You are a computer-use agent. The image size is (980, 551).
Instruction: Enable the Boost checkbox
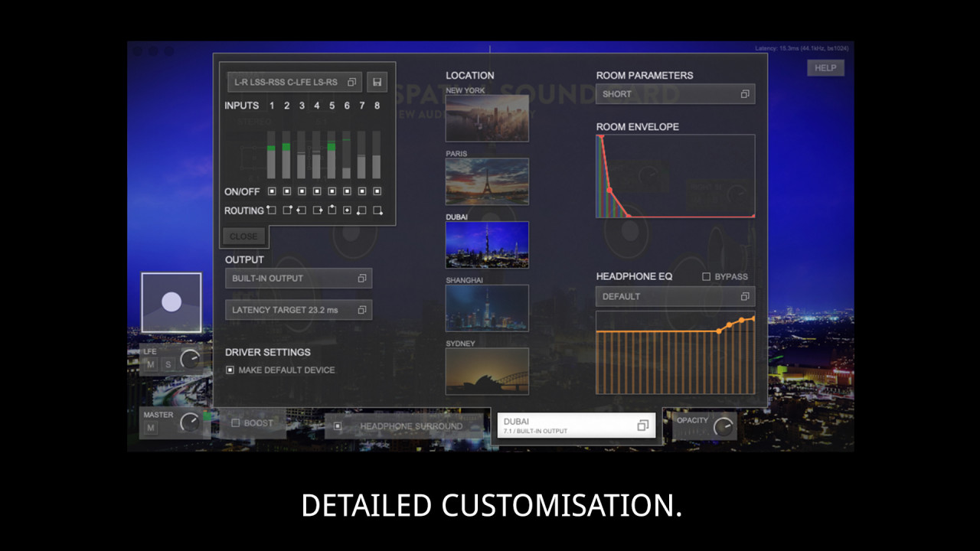[x=236, y=422]
